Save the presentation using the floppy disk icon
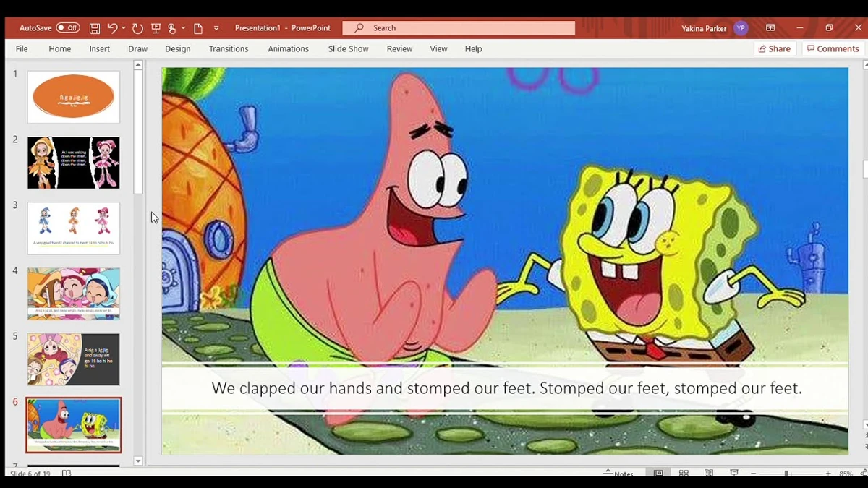Viewport: 868px width, 488px height. [95, 28]
